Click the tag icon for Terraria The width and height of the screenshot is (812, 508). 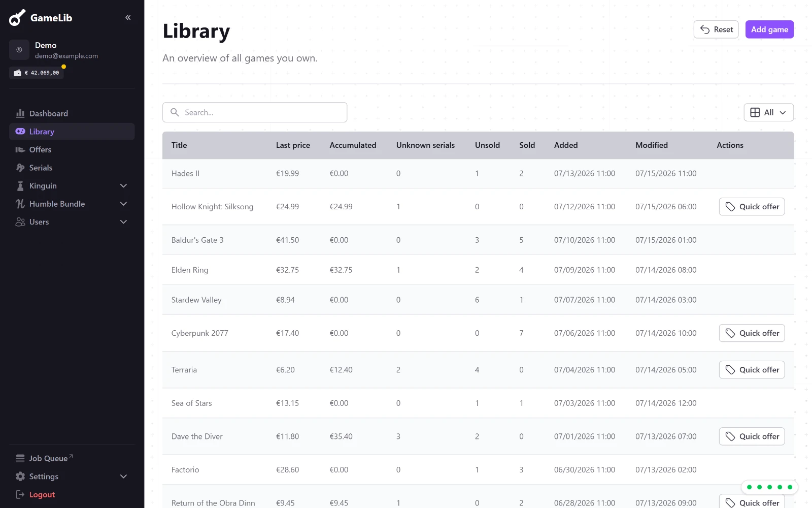point(730,370)
